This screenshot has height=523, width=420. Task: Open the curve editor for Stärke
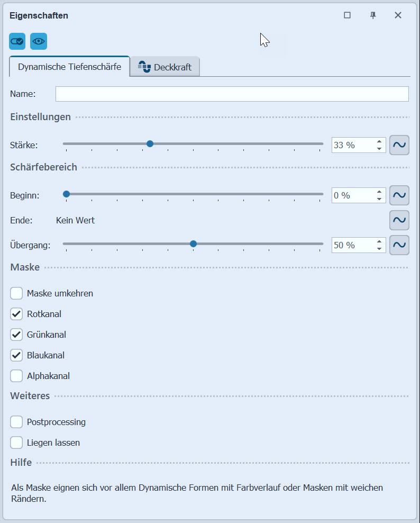(x=399, y=145)
